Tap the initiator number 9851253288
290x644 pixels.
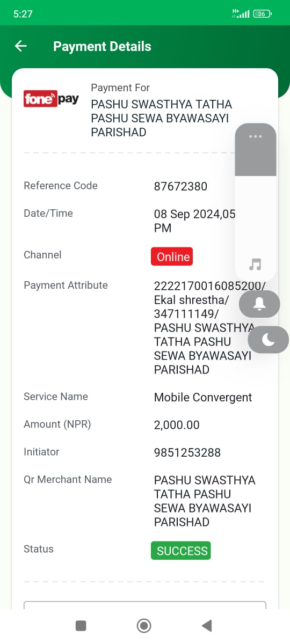tap(187, 452)
